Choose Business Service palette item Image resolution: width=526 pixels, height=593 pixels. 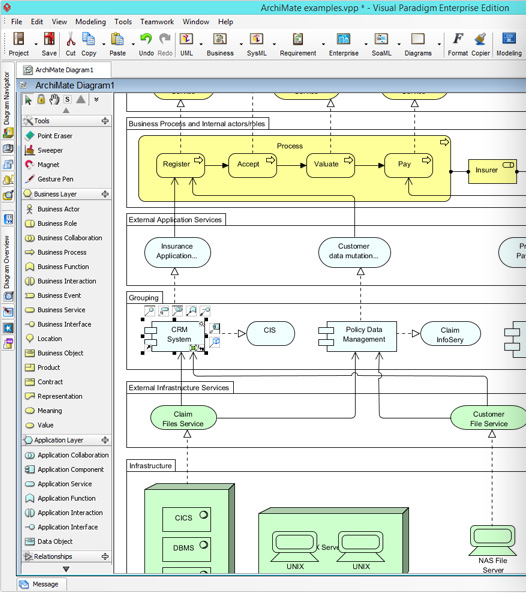61,310
